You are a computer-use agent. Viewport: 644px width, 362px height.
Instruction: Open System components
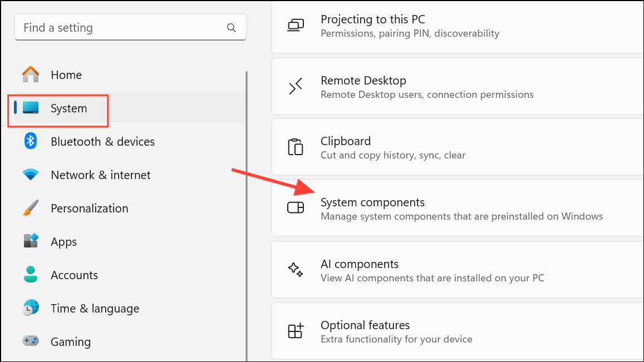coord(458,208)
